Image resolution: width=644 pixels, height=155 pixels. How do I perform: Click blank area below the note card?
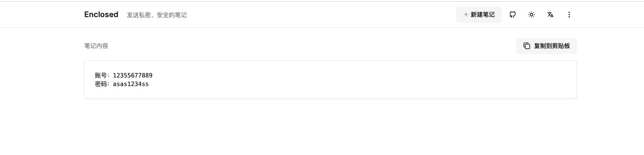[x=330, y=126]
